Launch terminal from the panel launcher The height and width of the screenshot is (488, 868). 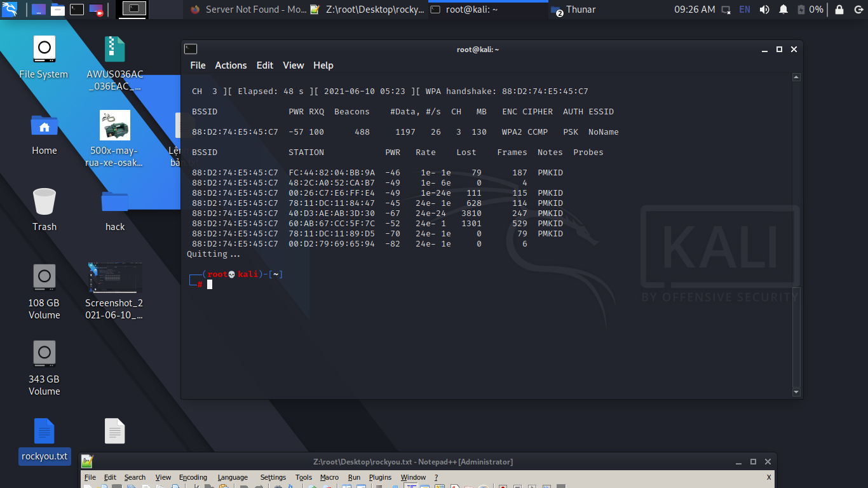pyautogui.click(x=77, y=10)
